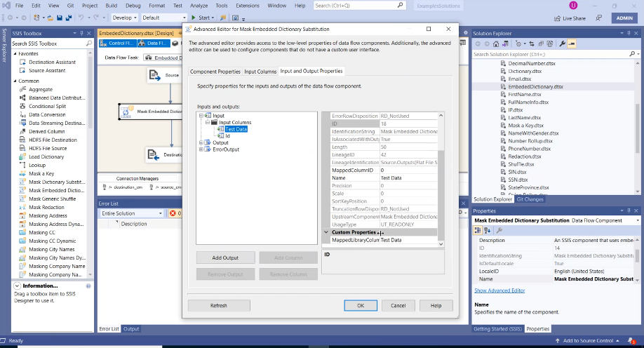This screenshot has height=348, width=644.
Task: Click the OK button in Advanced Editor
Action: coord(360,306)
